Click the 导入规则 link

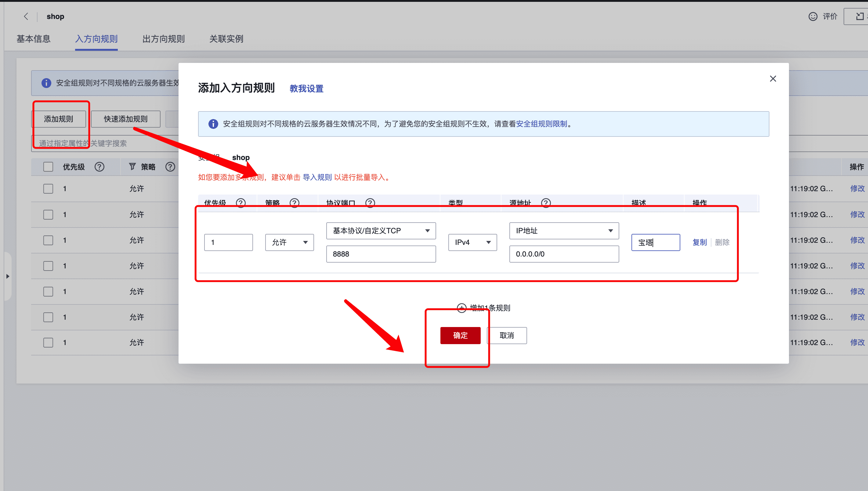point(317,177)
